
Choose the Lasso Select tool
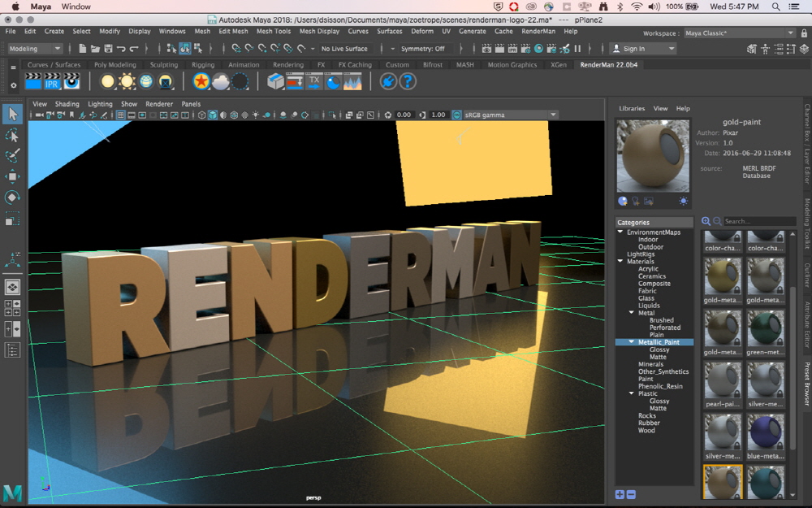coord(13,135)
